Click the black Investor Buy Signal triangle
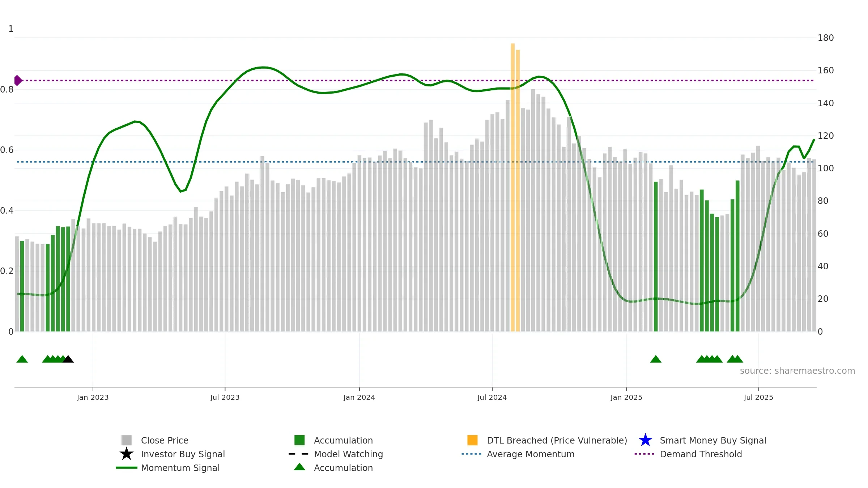Viewport: 868px width, 488px height. tap(68, 359)
